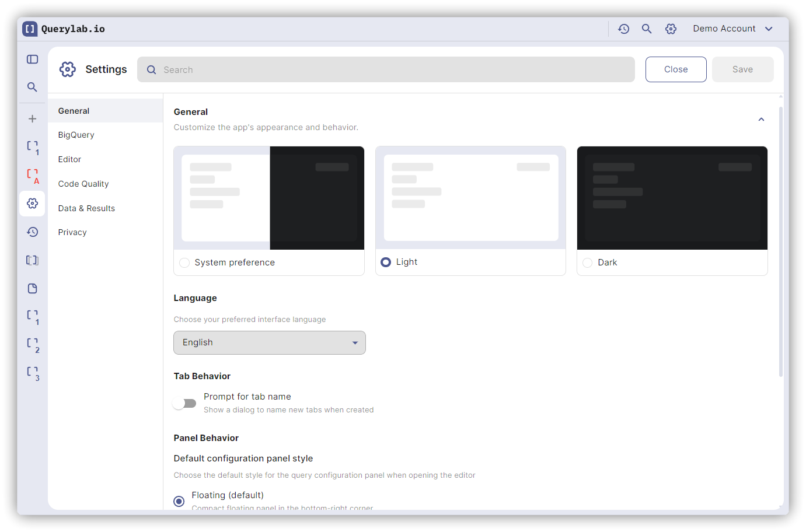Open query history icon in top bar
Screen dimensions: 806x532
623,29
